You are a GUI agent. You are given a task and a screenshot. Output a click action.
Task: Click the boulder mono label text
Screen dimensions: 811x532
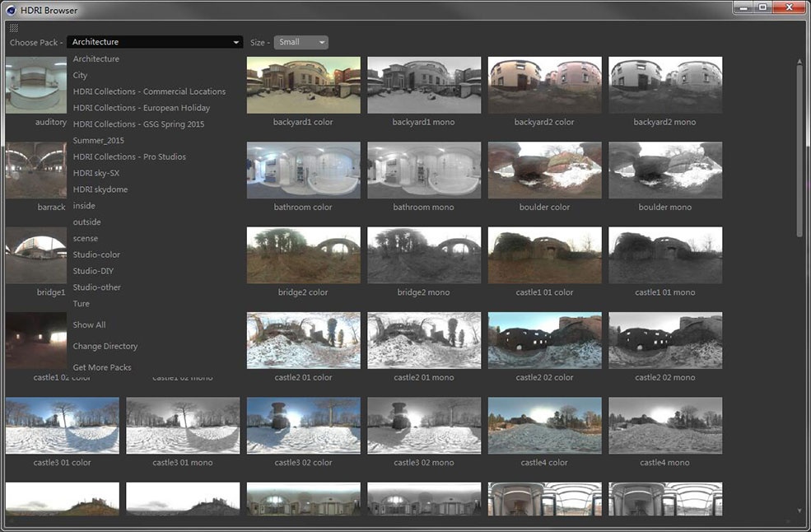coord(665,207)
